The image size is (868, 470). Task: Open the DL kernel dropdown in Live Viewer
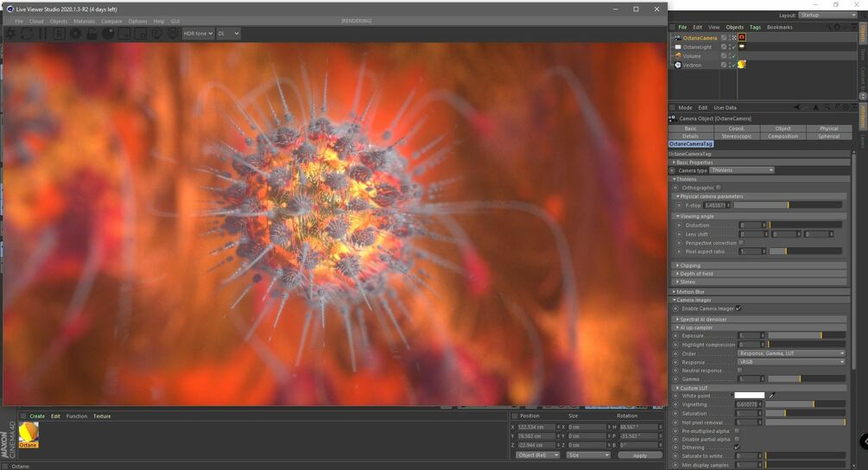[x=228, y=33]
